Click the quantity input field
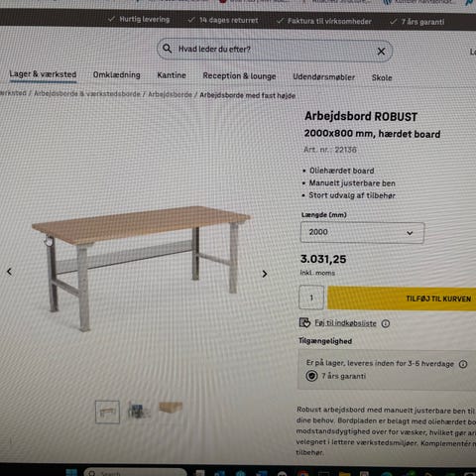Image resolution: width=476 pixels, height=476 pixels. click(311, 297)
